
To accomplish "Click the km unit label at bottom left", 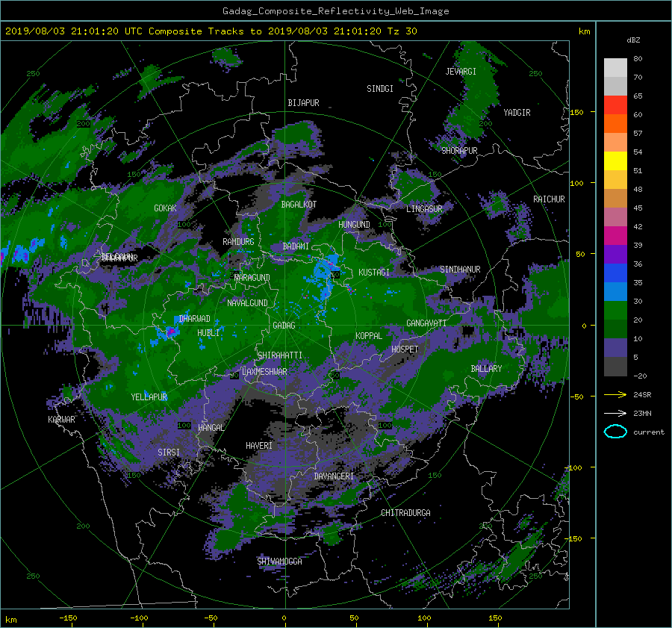I will (x=11, y=620).
